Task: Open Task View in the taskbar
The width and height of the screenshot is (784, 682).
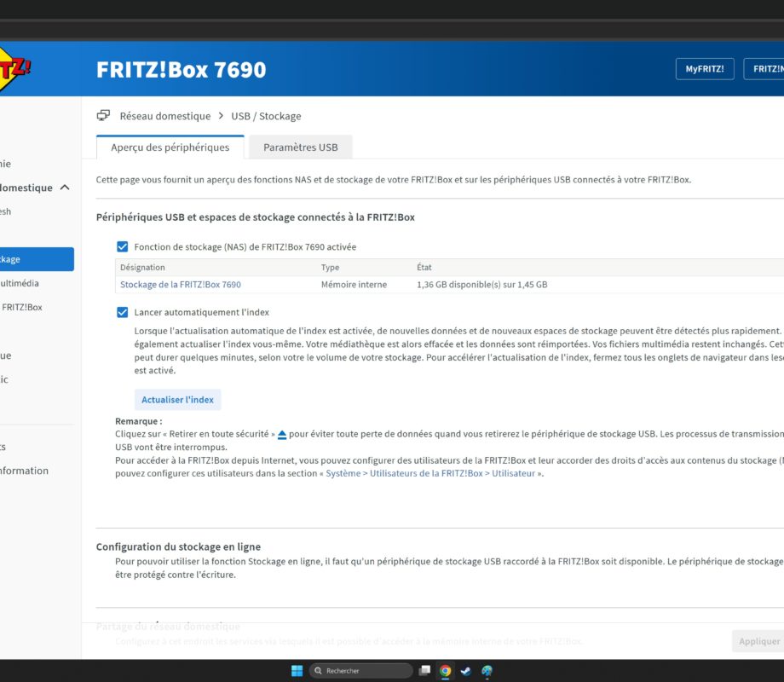Action: tap(425, 671)
